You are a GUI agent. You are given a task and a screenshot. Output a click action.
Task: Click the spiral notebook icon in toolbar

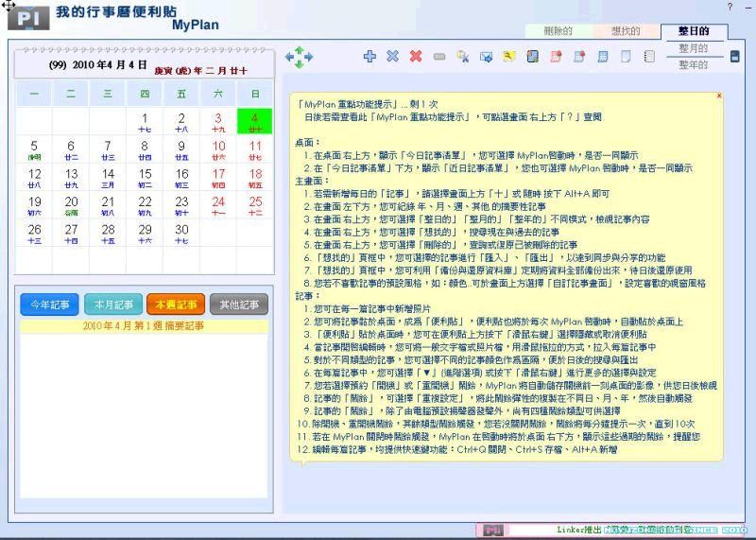[649, 56]
